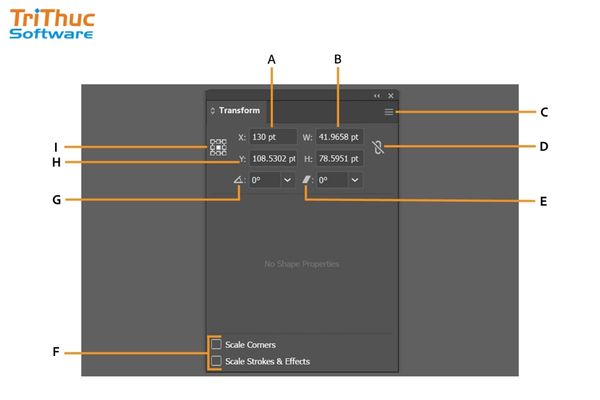Click the H height field
The height and width of the screenshot is (400, 600).
340,158
